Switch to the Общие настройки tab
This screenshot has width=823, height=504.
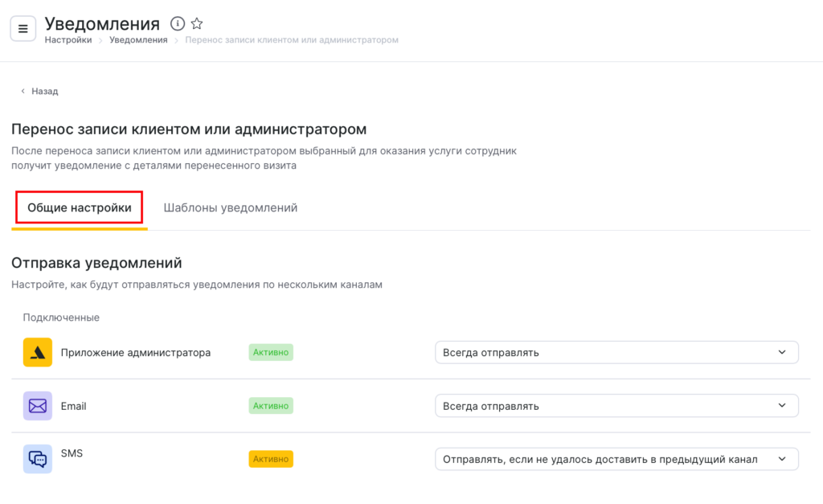coord(80,207)
